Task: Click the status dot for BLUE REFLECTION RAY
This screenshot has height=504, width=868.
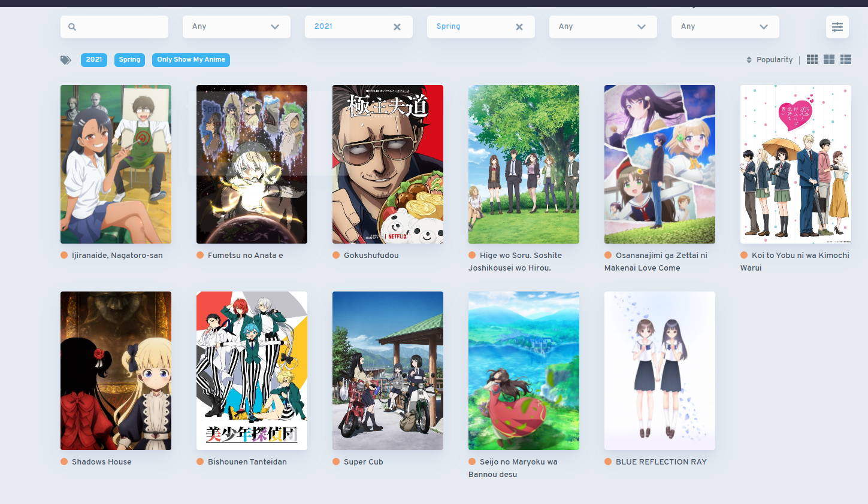Action: click(608, 462)
